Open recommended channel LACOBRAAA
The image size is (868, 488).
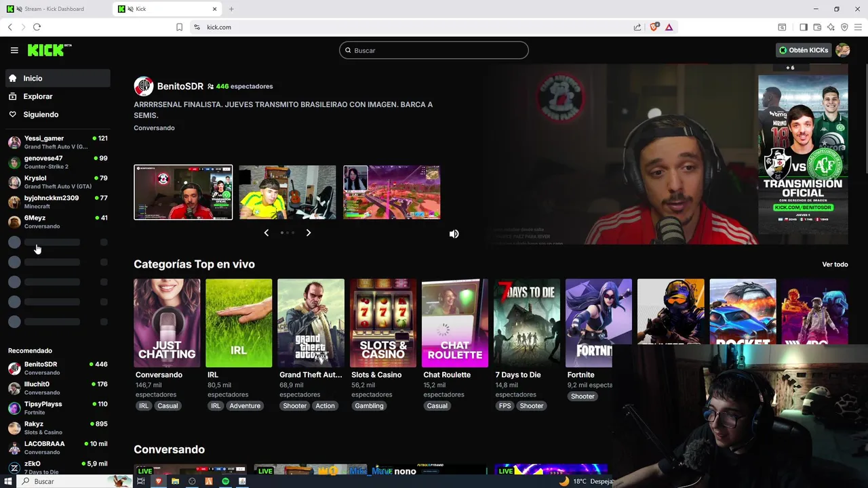pos(58,447)
